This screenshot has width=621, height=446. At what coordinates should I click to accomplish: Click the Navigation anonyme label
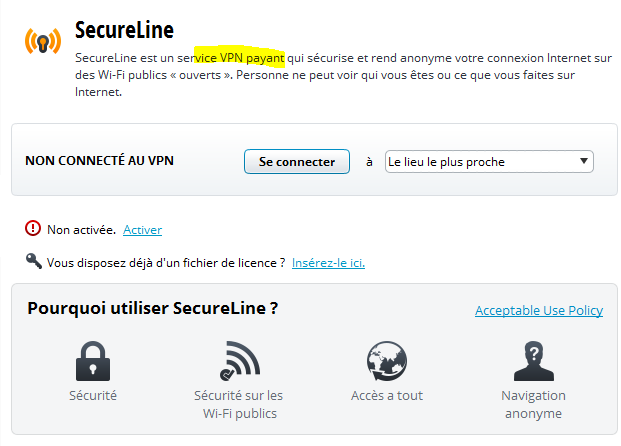click(x=533, y=404)
